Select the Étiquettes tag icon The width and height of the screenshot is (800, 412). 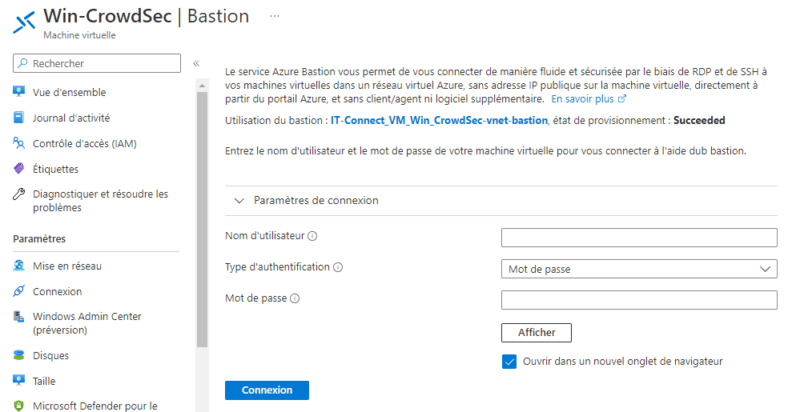click(x=18, y=168)
